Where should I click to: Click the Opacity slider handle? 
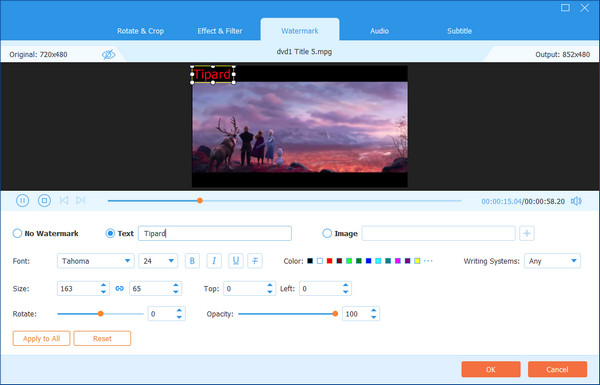coord(335,314)
